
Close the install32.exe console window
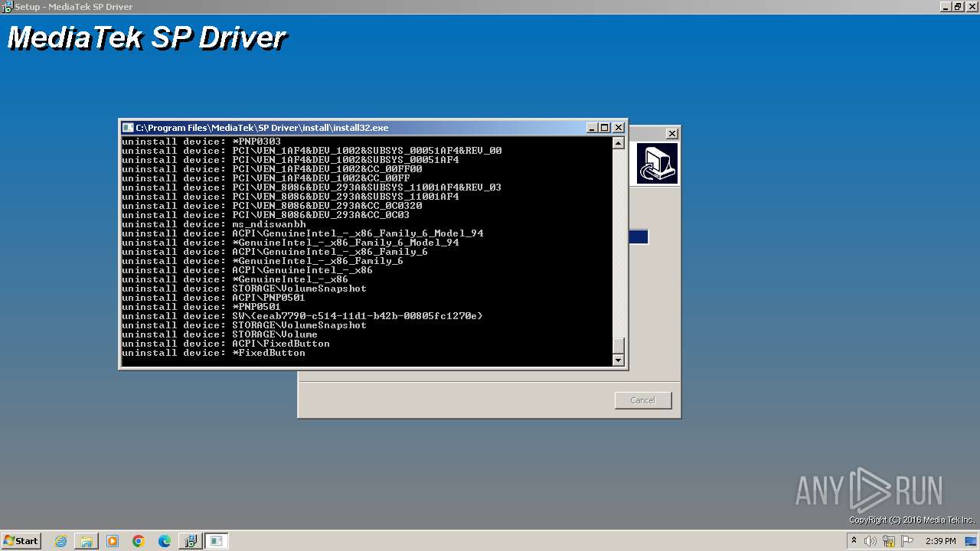click(619, 128)
